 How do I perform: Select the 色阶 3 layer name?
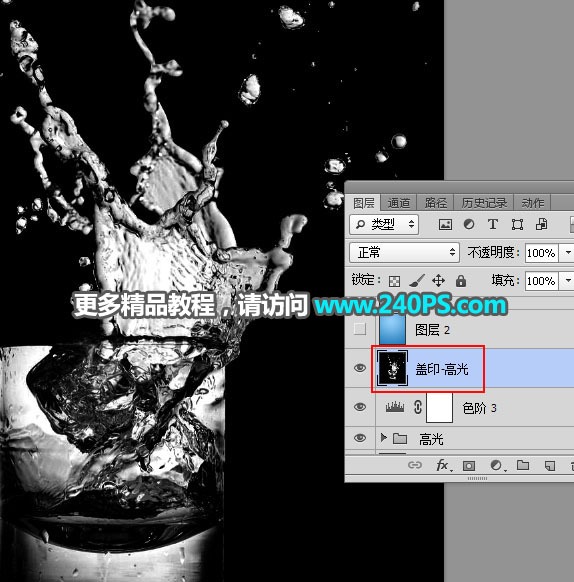tap(479, 408)
